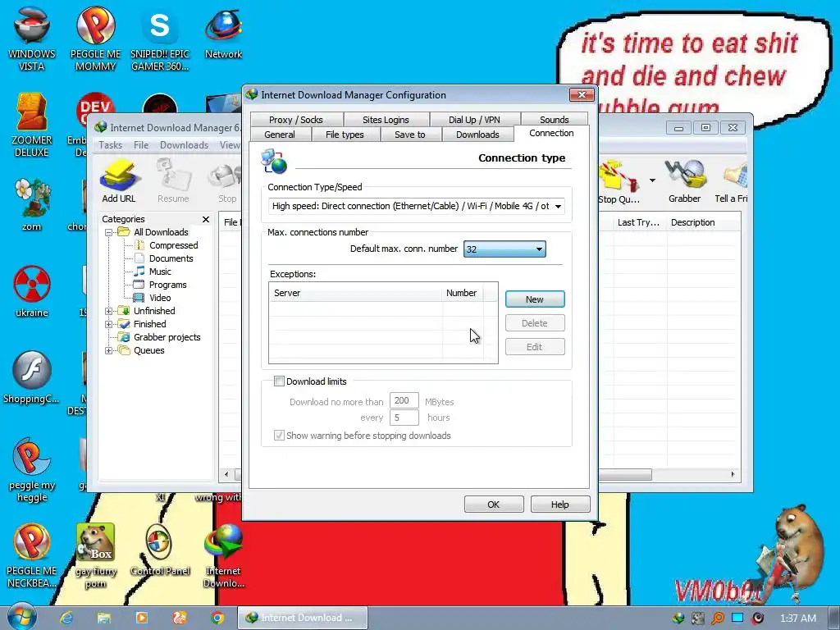Click the Download no more than MBytes field
The image size is (840, 630).
tap(404, 400)
